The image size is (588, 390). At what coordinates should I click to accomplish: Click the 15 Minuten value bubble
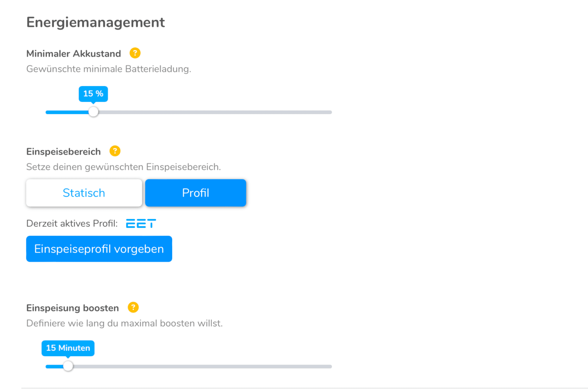tap(68, 348)
